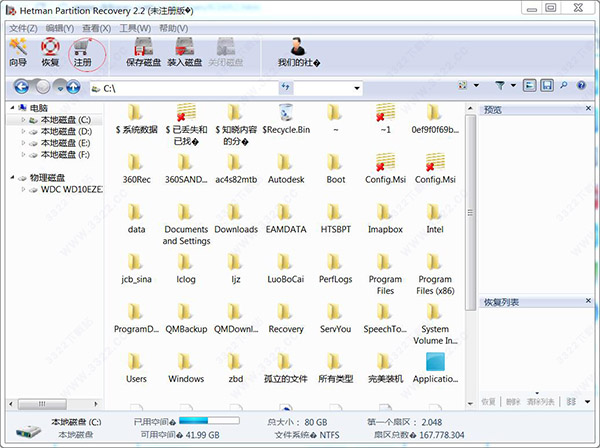Image resolution: width=600 pixels, height=448 pixels.
Task: Open 我们的社 community icon
Action: tap(298, 52)
